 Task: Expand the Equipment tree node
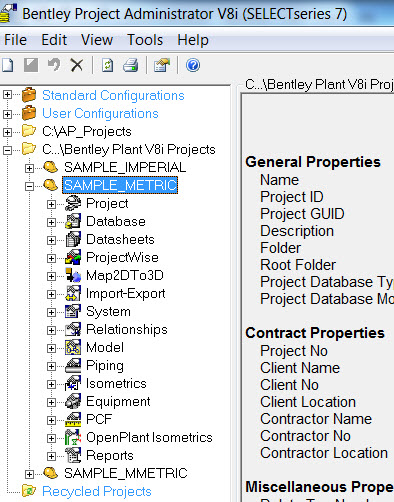[51, 402]
